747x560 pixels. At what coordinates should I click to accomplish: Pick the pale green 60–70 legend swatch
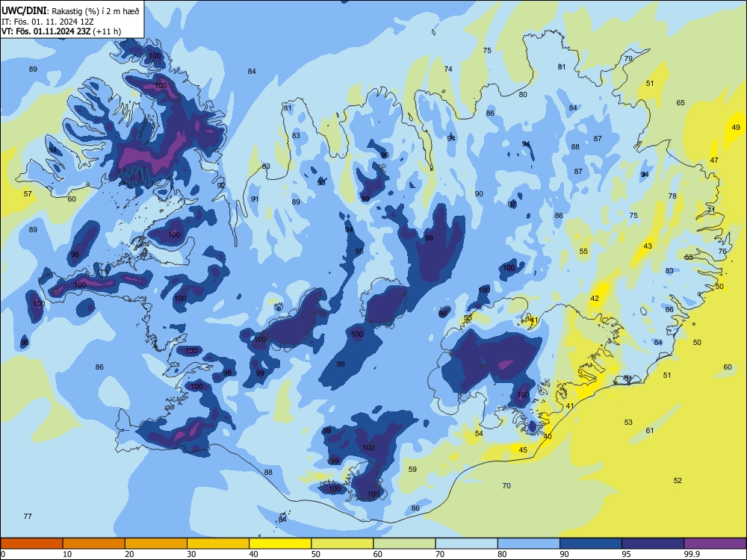point(404,544)
